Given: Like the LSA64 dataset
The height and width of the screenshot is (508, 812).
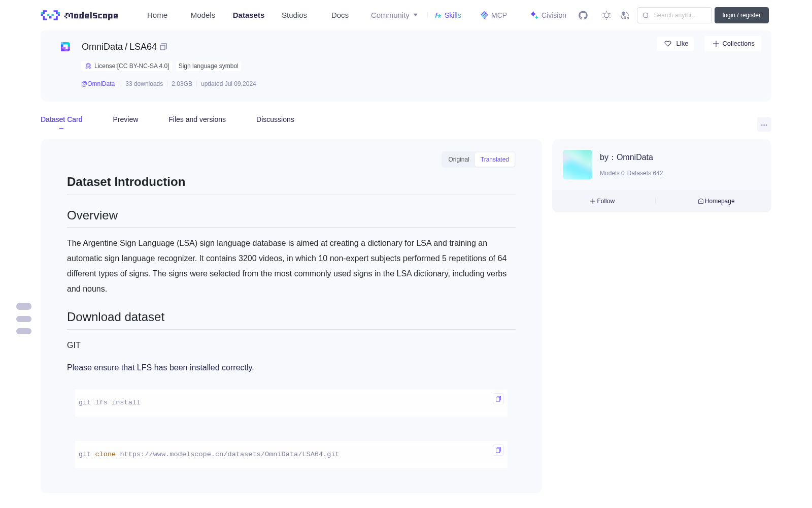Looking at the screenshot, I should pyautogui.click(x=675, y=44).
